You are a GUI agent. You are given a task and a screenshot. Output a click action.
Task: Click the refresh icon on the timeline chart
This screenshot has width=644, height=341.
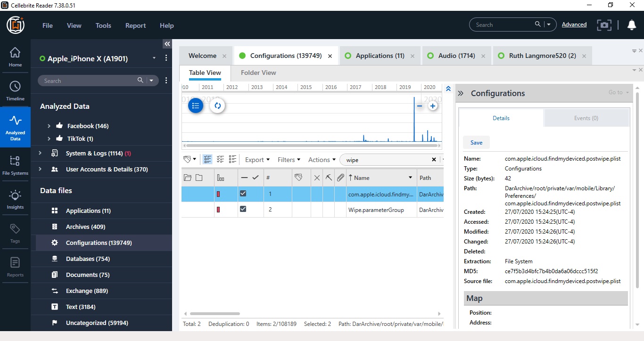click(x=218, y=106)
